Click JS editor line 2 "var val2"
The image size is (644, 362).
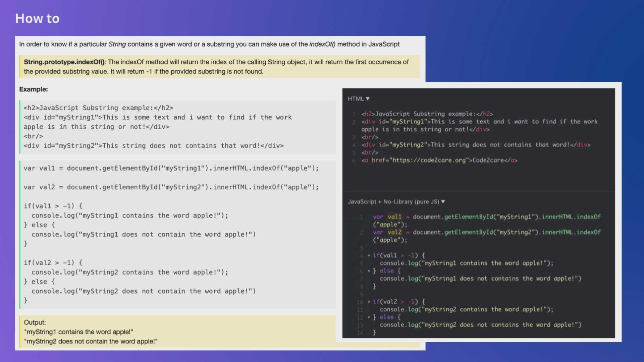[487, 236]
